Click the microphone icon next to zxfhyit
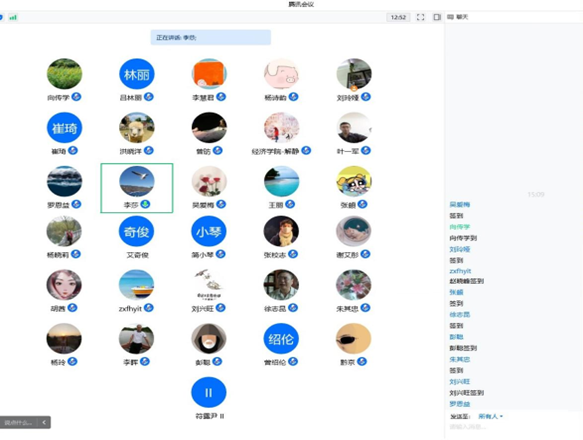Viewport: 583px width, 440px height. pos(149,308)
